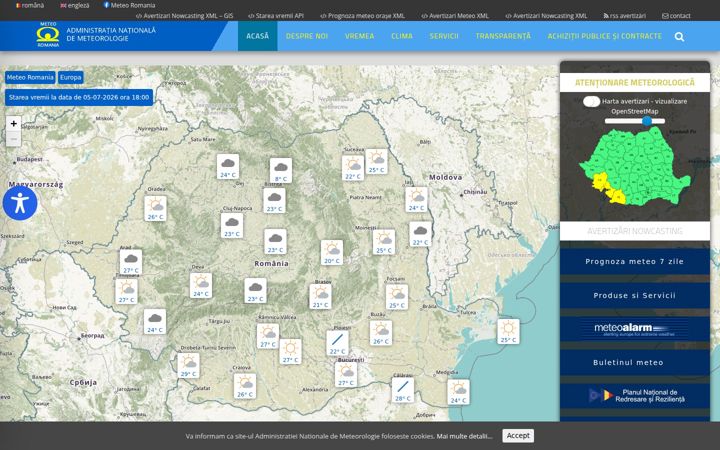Open the CLIMA menu

[x=402, y=36]
